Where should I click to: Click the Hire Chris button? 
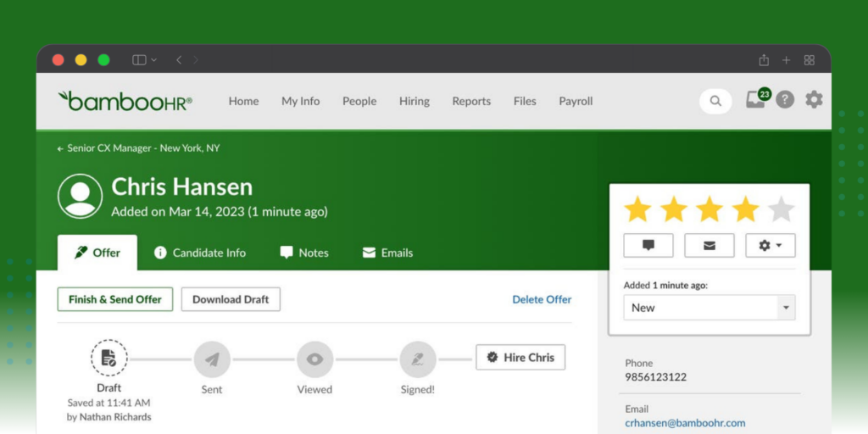[520, 357]
